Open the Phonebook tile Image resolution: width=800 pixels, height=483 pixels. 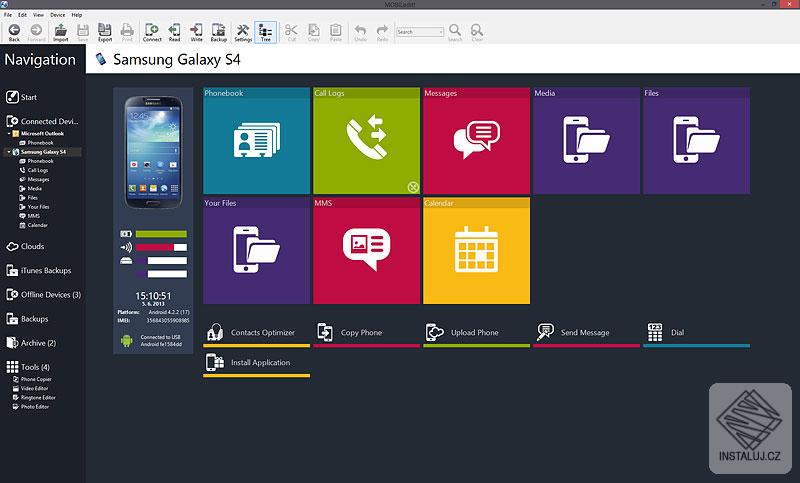[x=257, y=141]
